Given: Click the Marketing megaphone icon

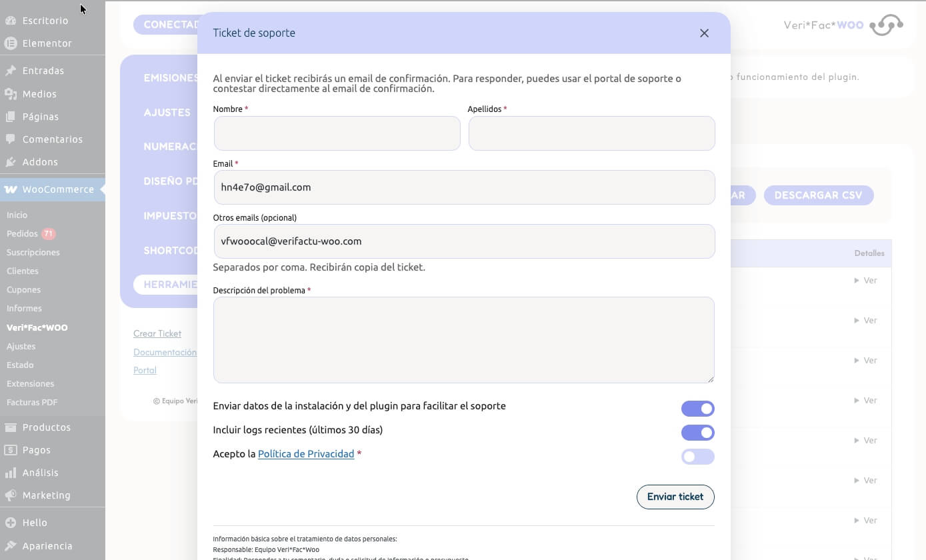Looking at the screenshot, I should coord(10,495).
